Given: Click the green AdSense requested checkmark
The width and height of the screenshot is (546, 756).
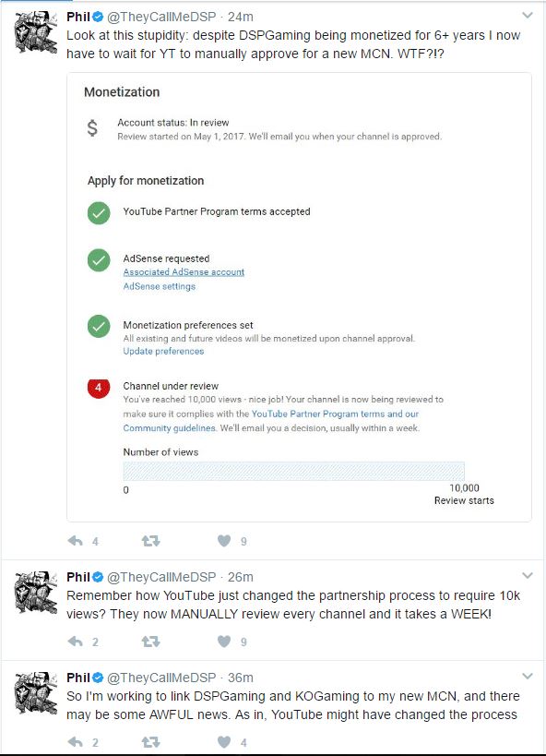Looking at the screenshot, I should pos(99,260).
